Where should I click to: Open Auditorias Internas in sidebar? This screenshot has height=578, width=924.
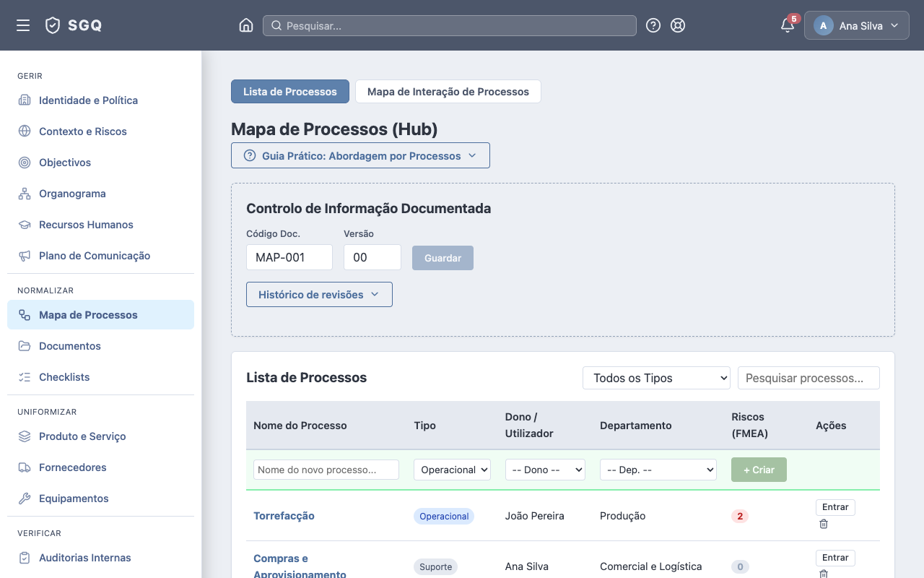click(100, 558)
